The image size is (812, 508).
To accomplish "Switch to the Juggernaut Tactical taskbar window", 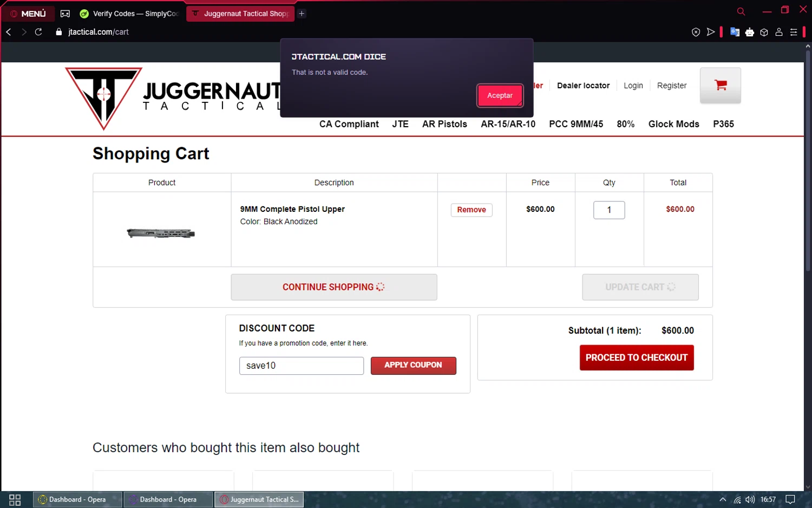I will coord(259,499).
